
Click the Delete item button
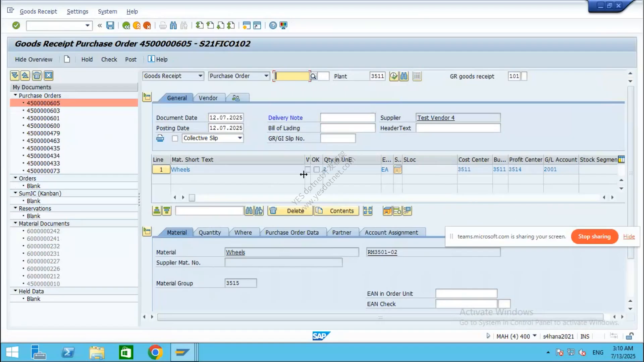tap(290, 211)
